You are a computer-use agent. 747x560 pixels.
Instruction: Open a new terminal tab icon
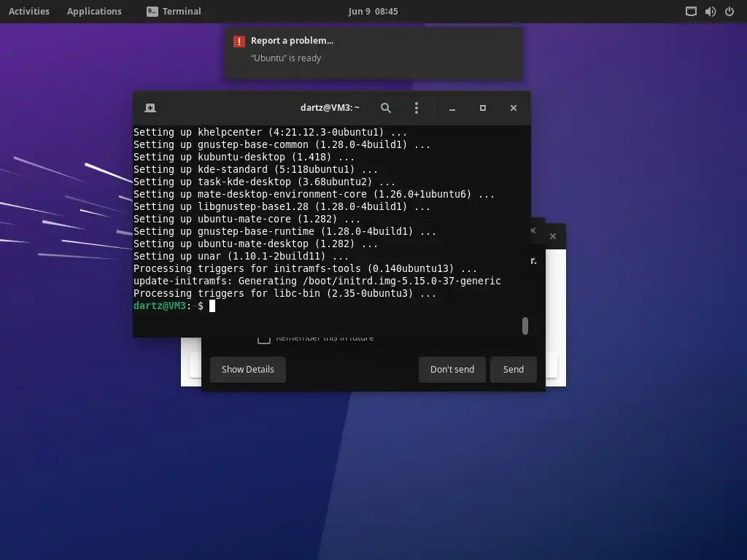point(150,108)
